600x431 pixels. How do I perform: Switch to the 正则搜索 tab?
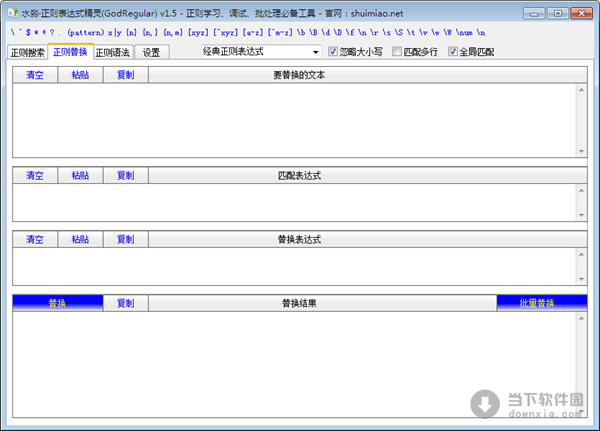[x=27, y=53]
